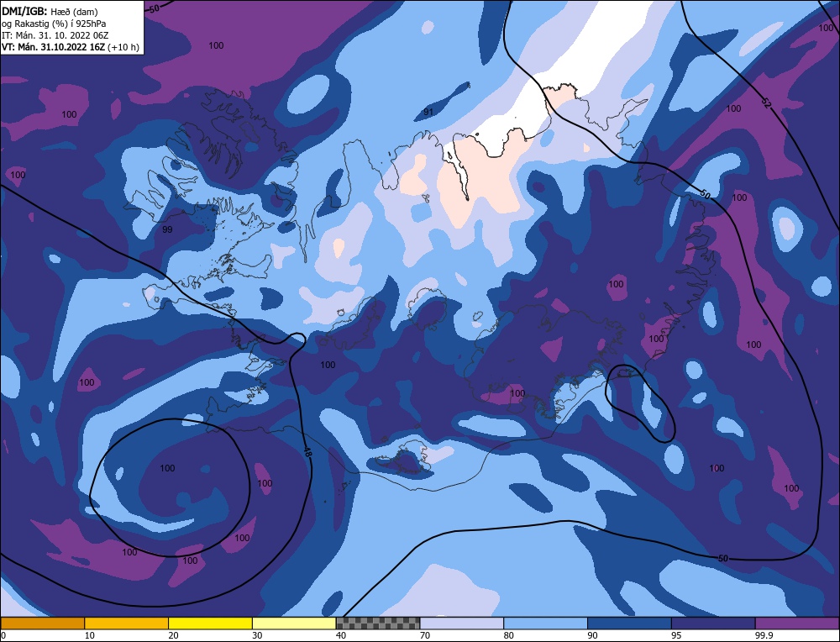Click the '52' height contour label
This screenshot has height=642, width=840.
765,104
